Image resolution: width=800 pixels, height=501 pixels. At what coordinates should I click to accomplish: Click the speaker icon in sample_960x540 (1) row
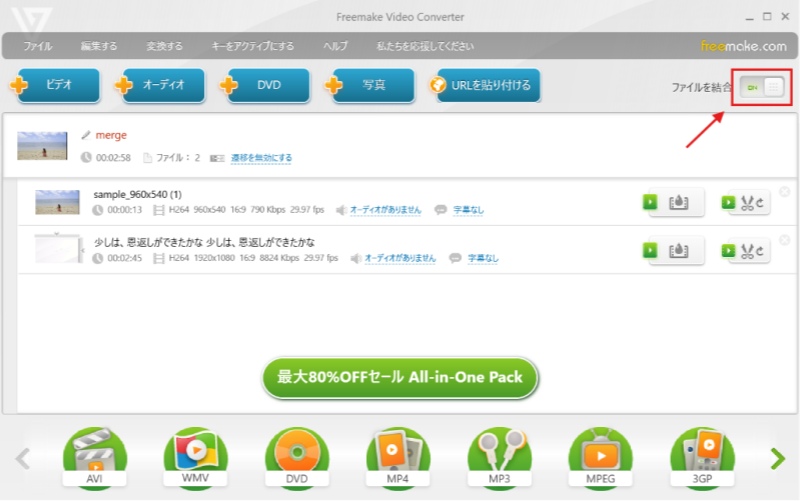pyautogui.click(x=341, y=210)
